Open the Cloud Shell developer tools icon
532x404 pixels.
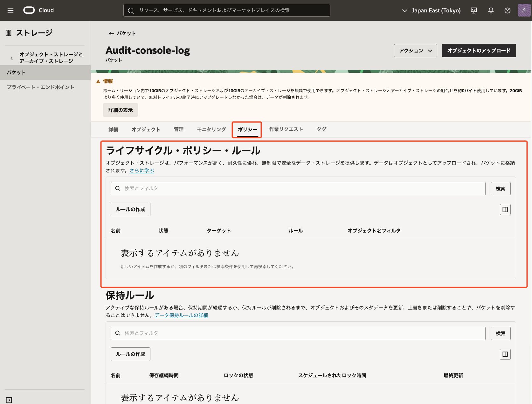pos(473,10)
